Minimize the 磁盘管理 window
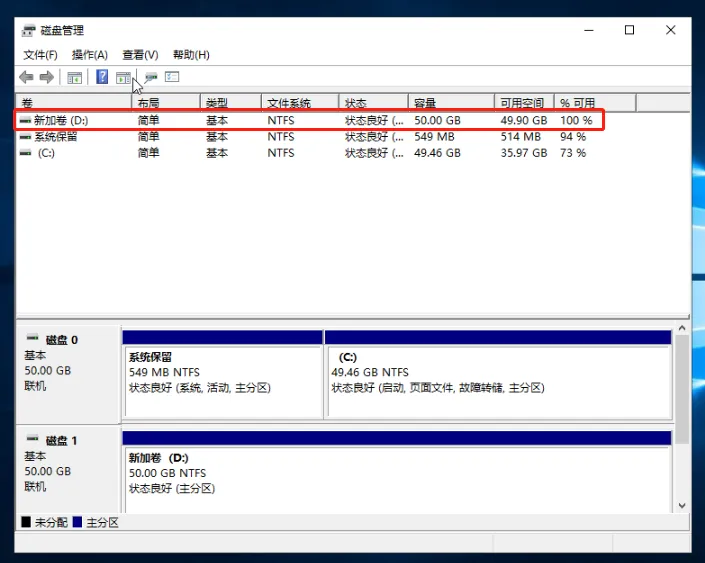The width and height of the screenshot is (705, 563). click(x=589, y=30)
